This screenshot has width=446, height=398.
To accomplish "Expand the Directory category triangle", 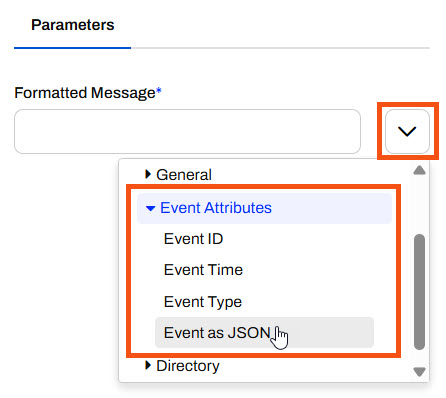I will pyautogui.click(x=148, y=365).
